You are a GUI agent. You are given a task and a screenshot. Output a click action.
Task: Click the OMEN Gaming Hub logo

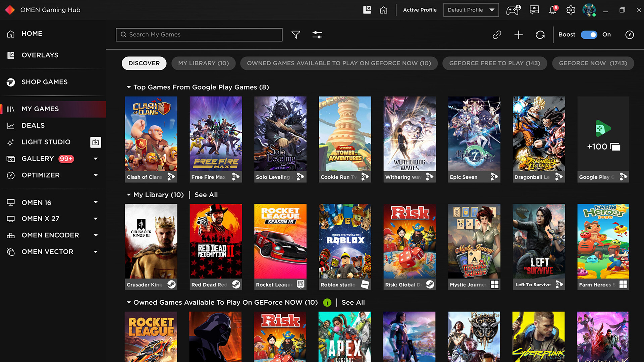coord(10,10)
